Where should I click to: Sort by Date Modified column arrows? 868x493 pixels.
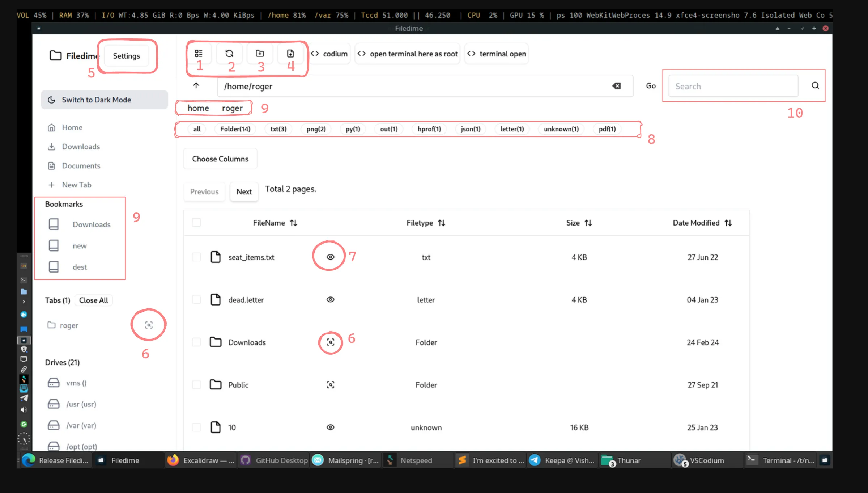728,223
